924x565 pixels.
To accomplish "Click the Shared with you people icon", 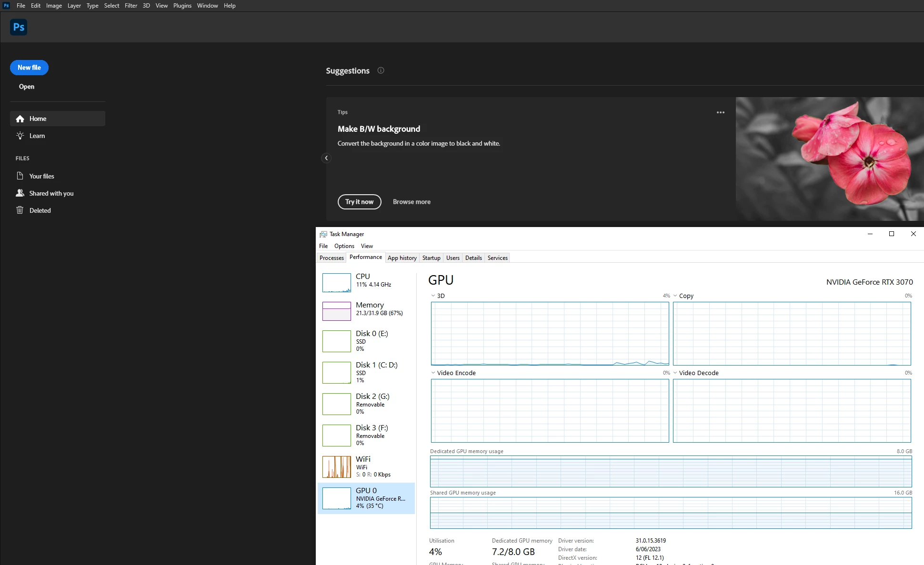I will coord(20,193).
